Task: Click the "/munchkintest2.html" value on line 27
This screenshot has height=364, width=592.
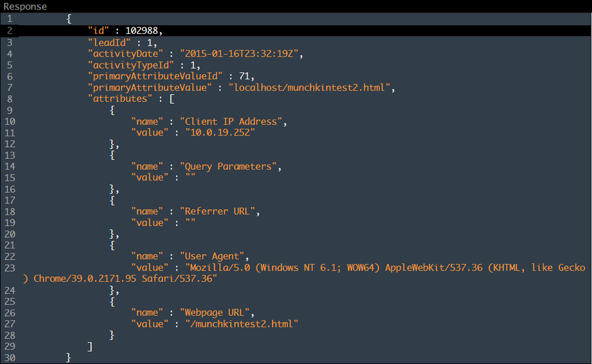Action: point(242,324)
